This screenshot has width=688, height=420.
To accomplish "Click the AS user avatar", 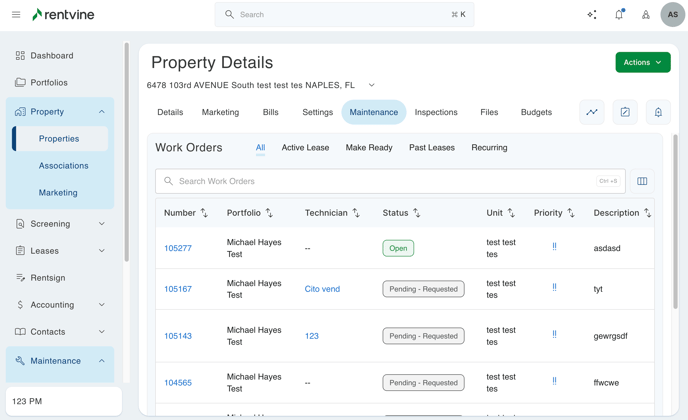I will click(x=672, y=15).
